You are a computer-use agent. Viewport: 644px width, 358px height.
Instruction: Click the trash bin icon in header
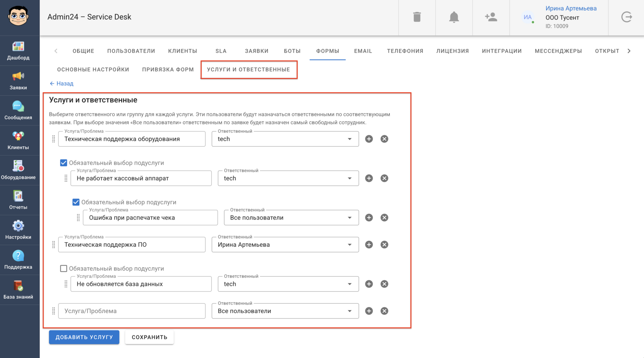coord(417,17)
